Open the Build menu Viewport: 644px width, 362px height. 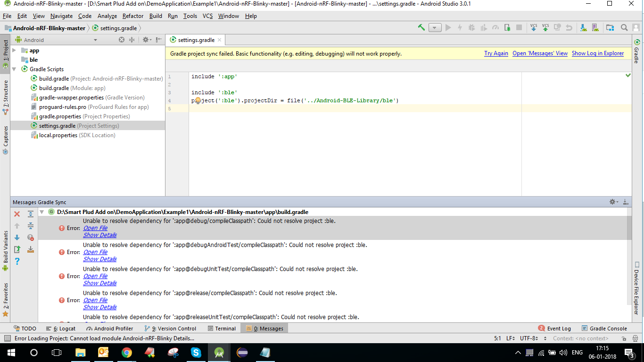point(155,16)
